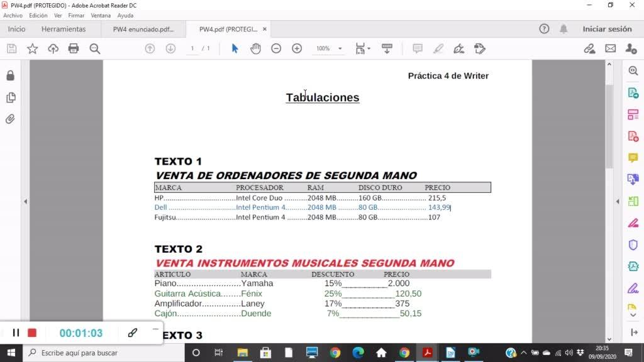Click the expand tools pane arrow icon
This screenshot has height=362, width=644.
634,332
